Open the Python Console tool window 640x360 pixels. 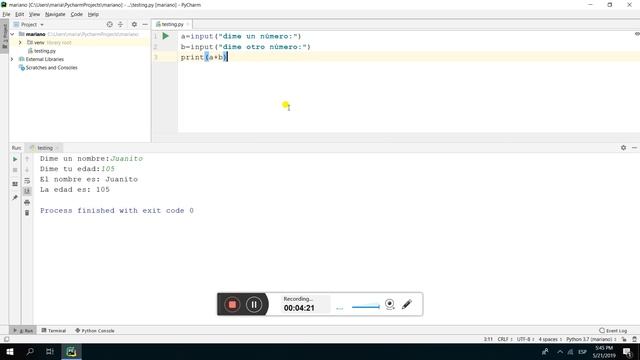[x=95, y=331]
